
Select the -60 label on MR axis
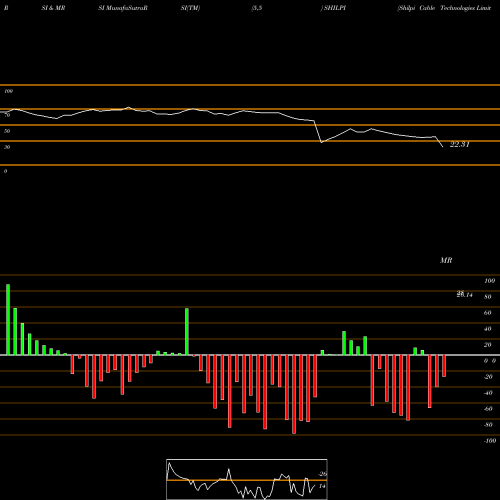click(488, 409)
